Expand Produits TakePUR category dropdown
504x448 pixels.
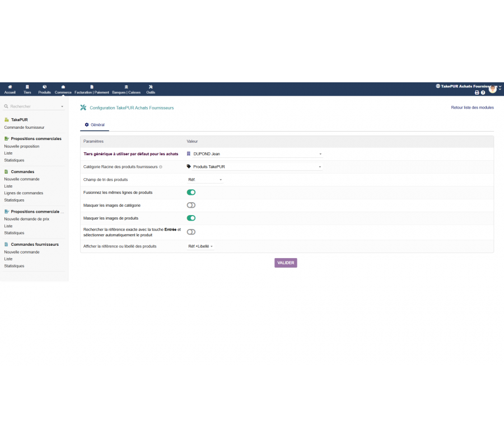pyautogui.click(x=254, y=167)
